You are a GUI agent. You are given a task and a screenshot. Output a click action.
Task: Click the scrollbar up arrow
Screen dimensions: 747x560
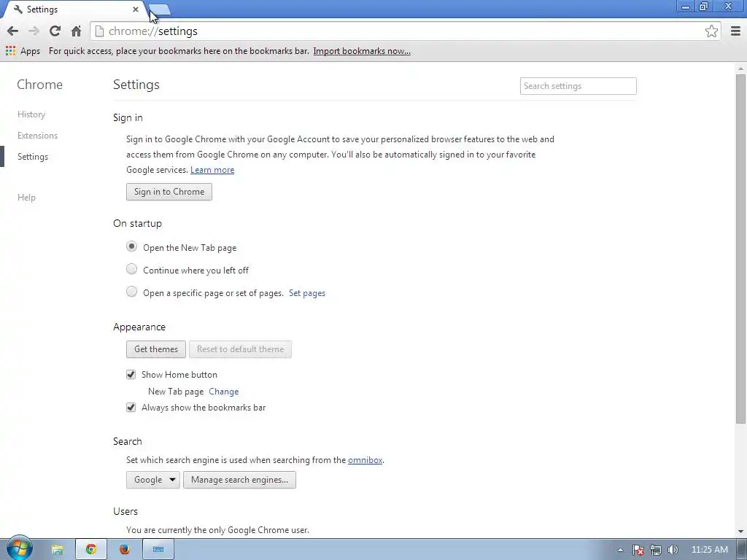coord(741,69)
